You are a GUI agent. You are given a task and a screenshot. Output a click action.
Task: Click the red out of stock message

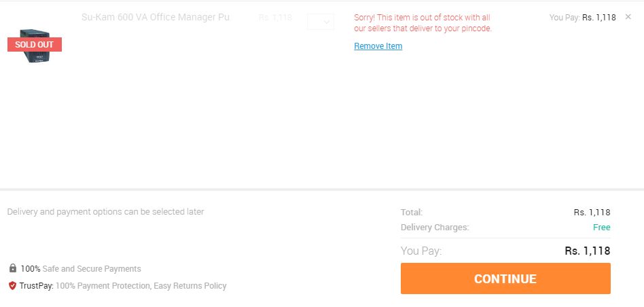pyautogui.click(x=423, y=23)
